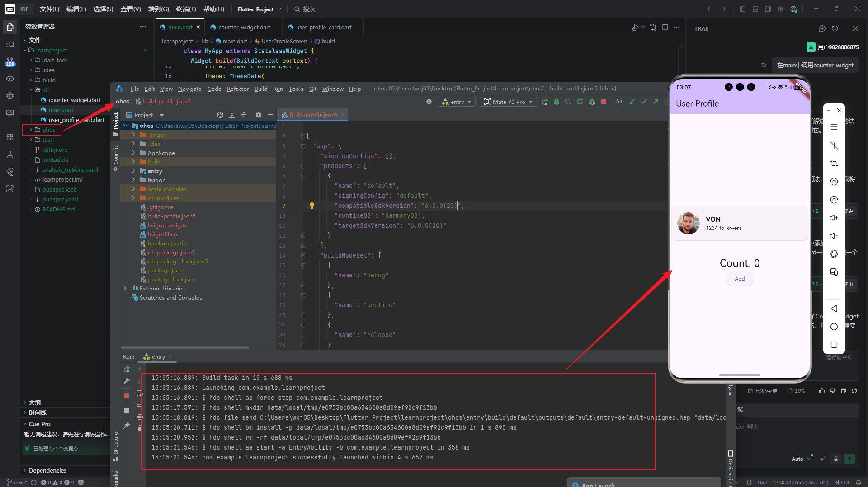Open the 终端(T) menu in Trae

pyautogui.click(x=186, y=9)
